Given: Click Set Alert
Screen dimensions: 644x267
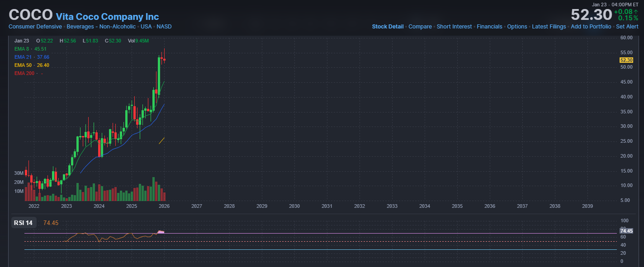Looking at the screenshot, I should point(627,27).
